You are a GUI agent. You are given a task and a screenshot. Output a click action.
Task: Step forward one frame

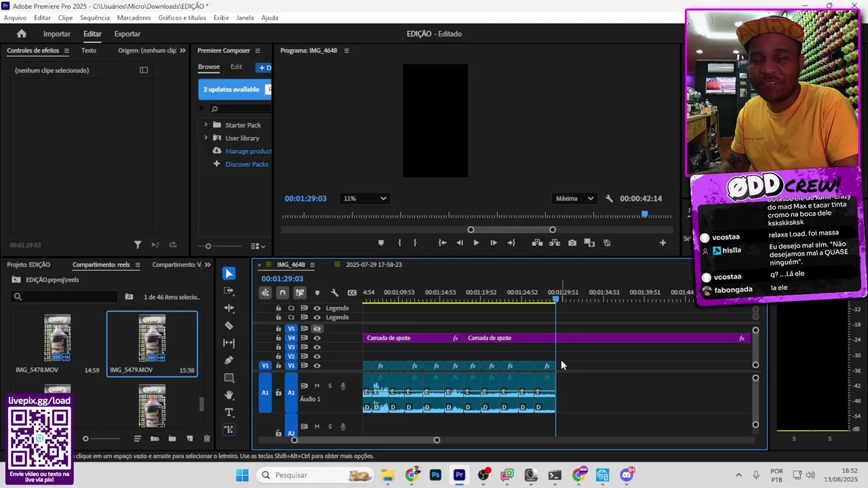click(x=493, y=243)
